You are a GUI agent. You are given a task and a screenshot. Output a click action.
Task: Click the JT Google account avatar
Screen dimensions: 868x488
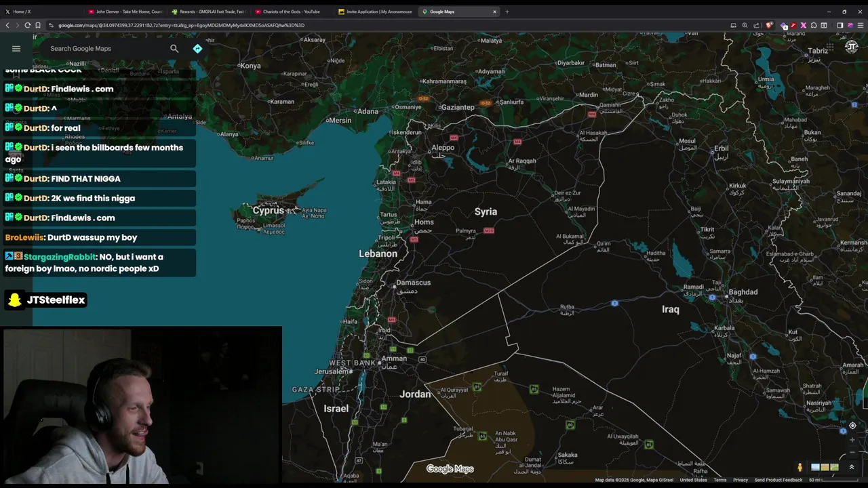[852, 47]
